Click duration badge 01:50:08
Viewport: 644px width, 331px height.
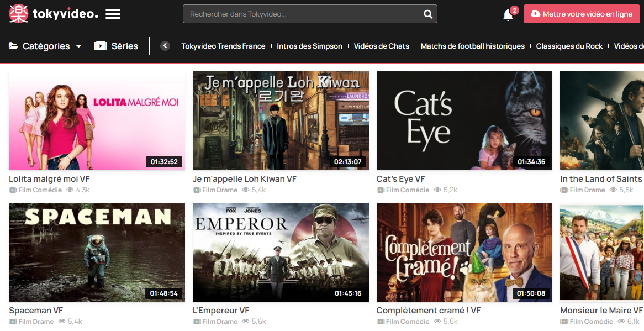[531, 293]
